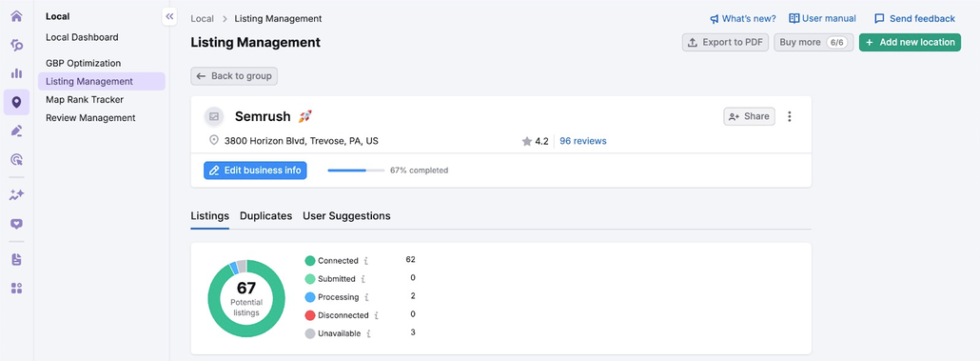This screenshot has width=980, height=361.
Task: Click the sparkle trends icon in the left rail
Action: (x=16, y=195)
